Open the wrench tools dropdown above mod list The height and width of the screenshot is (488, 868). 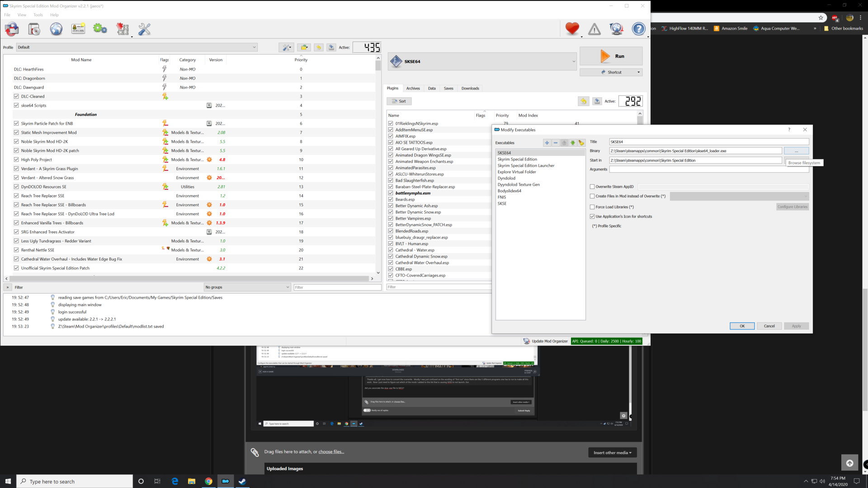286,47
